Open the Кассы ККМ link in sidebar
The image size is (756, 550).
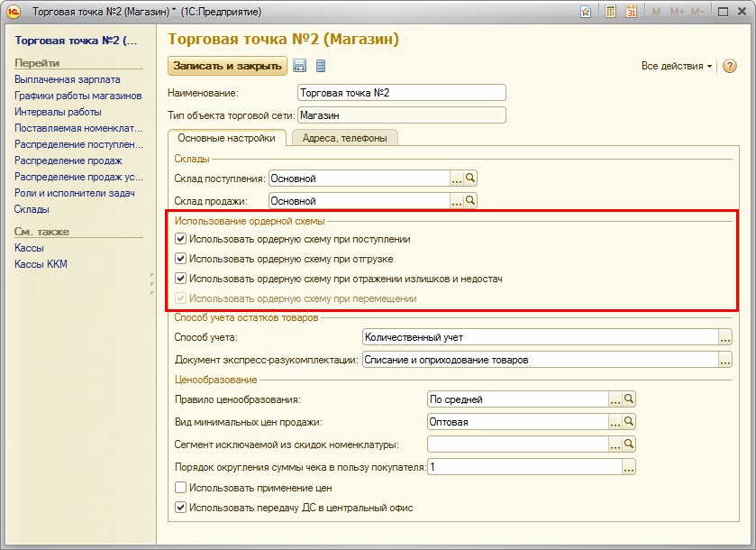[41, 264]
